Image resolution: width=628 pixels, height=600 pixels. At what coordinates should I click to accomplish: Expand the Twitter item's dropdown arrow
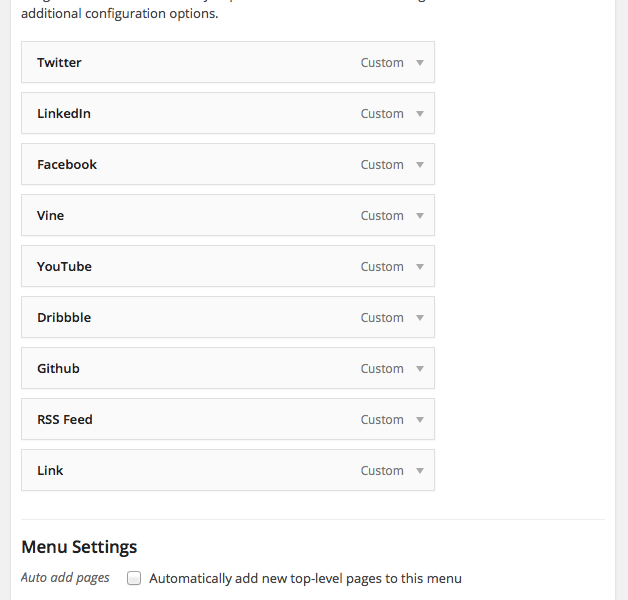pos(420,63)
